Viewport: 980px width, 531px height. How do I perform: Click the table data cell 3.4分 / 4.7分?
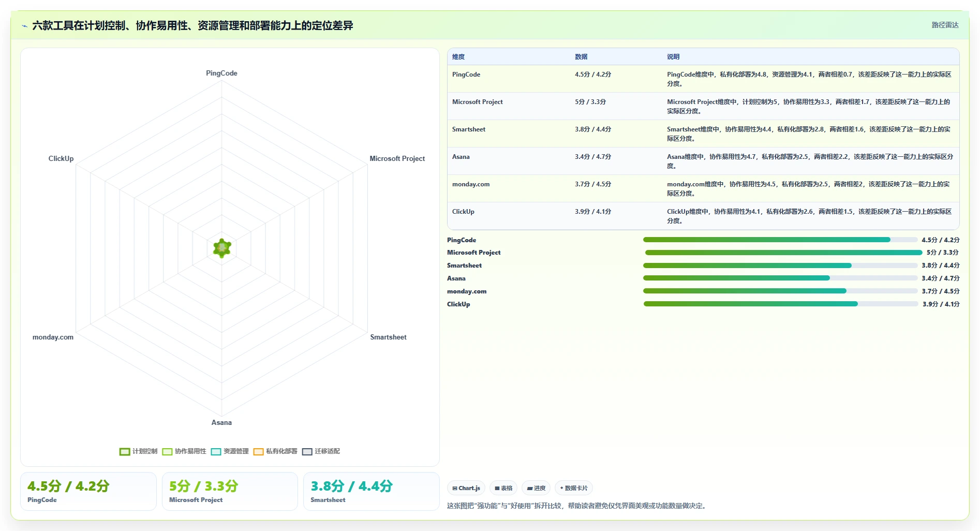click(593, 157)
